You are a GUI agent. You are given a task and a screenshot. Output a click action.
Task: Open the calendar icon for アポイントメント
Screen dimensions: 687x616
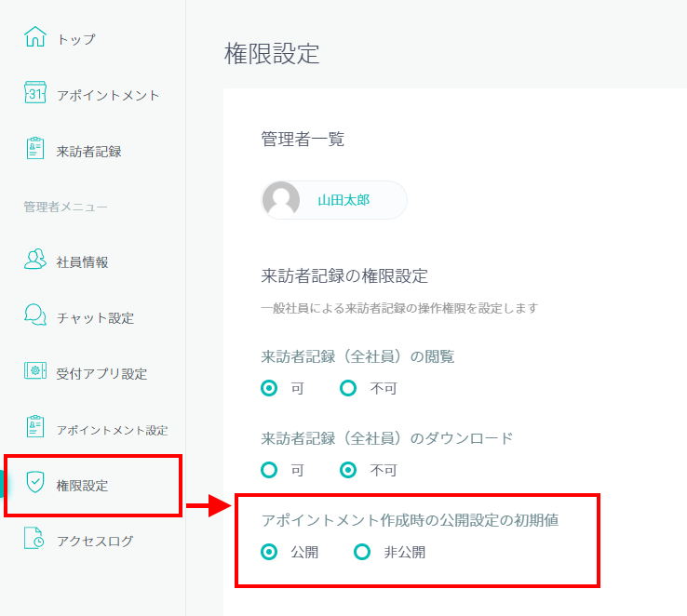[x=35, y=92]
